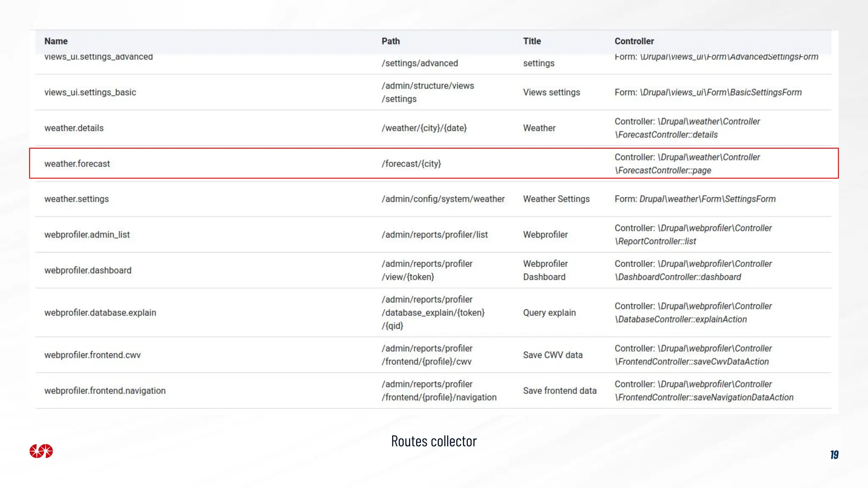Screen dimensions: 868x488
Task: Click the red logo icon bottom left
Action: coord(41,451)
